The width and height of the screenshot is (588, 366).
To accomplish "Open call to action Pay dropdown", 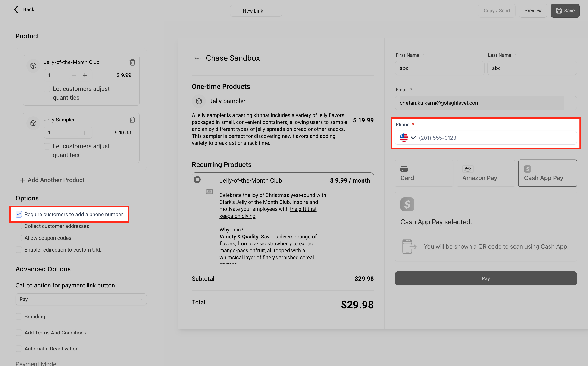I will 81,299.
